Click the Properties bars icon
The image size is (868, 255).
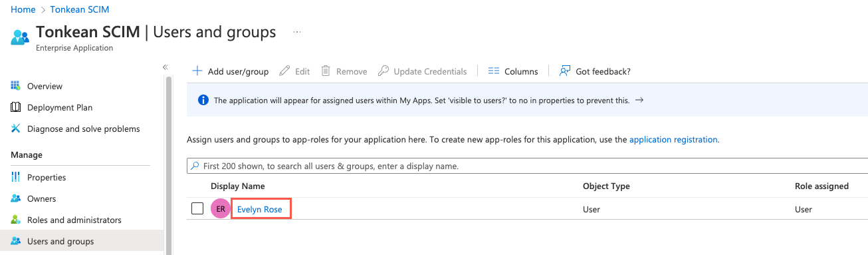16,177
